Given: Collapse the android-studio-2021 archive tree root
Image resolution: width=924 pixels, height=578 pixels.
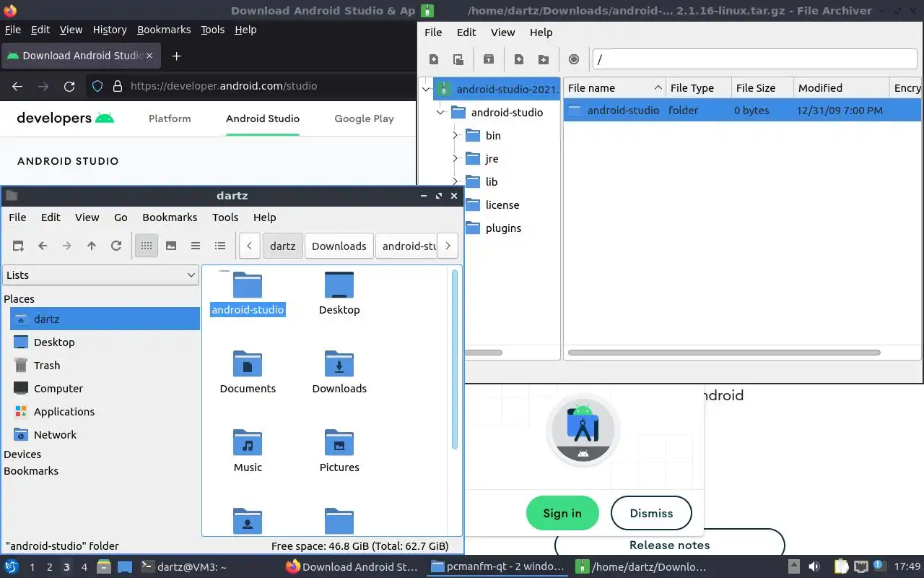Looking at the screenshot, I should tap(426, 90).
